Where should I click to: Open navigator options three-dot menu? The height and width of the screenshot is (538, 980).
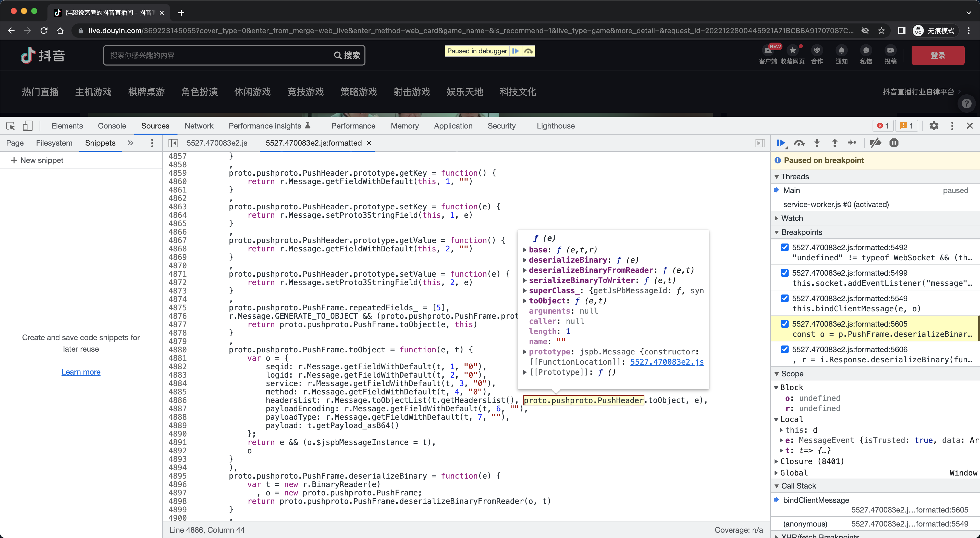tap(152, 143)
